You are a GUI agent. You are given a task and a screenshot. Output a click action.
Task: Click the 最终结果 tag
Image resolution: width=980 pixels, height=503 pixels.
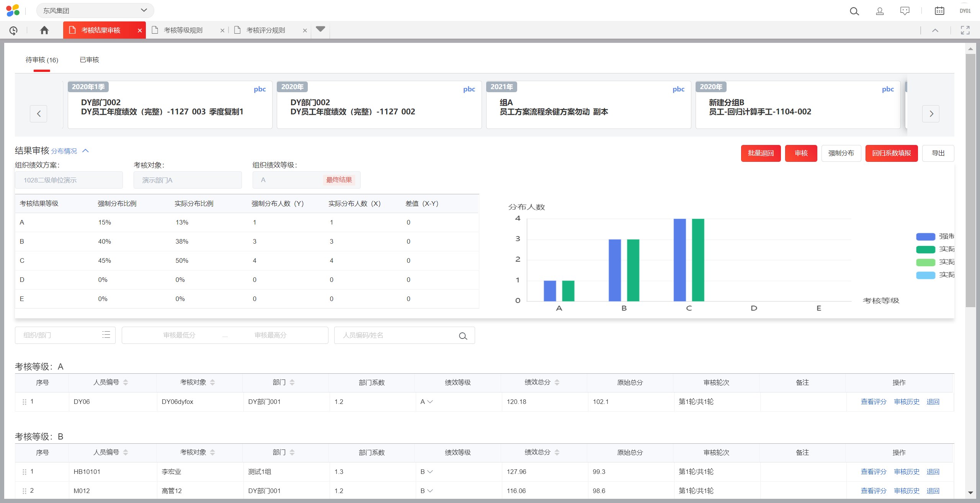pos(339,180)
